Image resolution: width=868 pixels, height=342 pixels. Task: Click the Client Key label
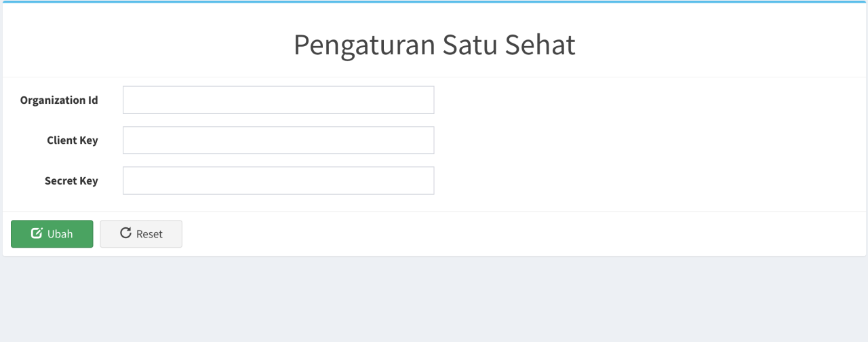click(x=72, y=140)
